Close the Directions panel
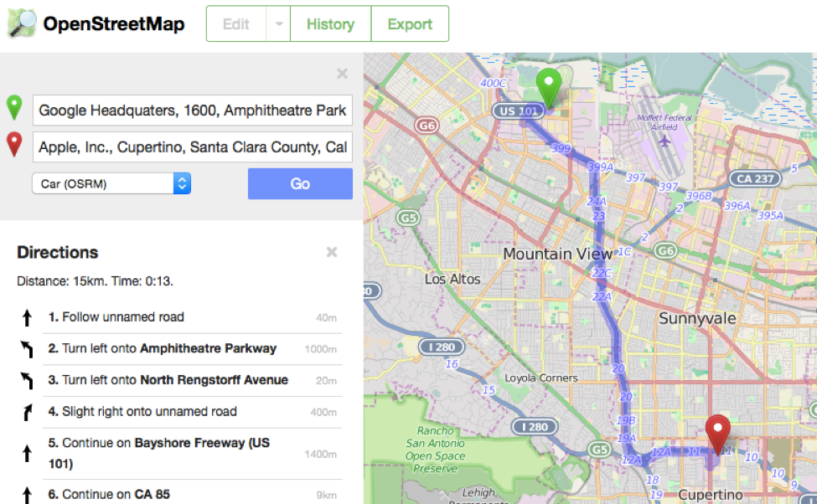 331,252
